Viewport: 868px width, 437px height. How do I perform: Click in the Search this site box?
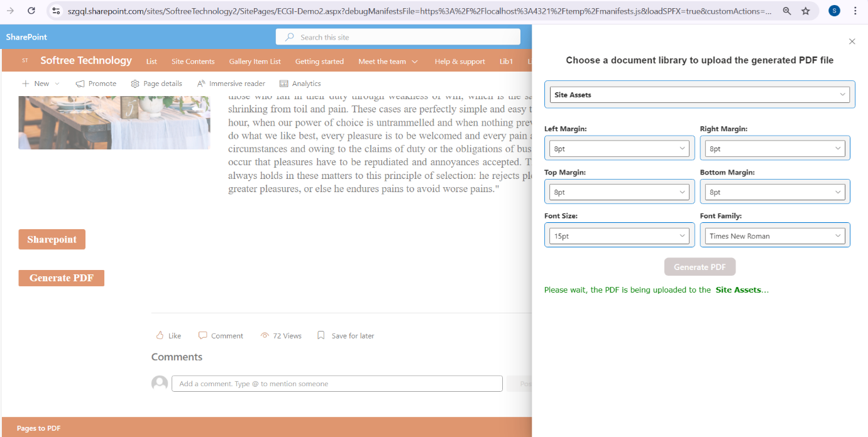pos(398,37)
